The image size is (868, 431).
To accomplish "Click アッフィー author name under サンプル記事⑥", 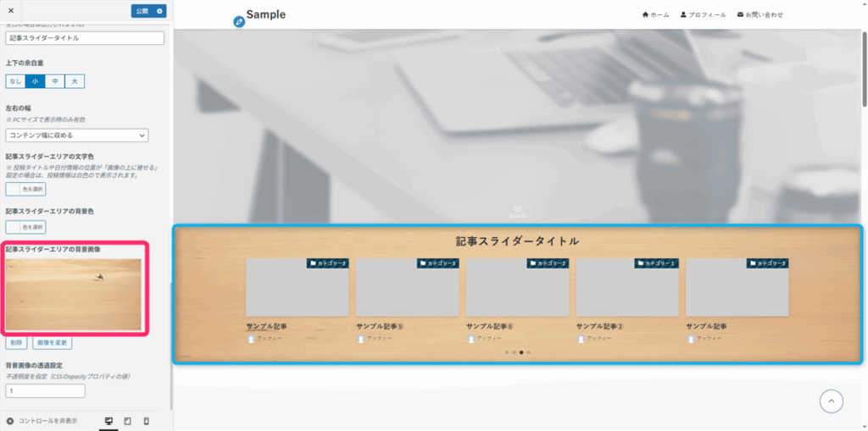I will 489,339.
